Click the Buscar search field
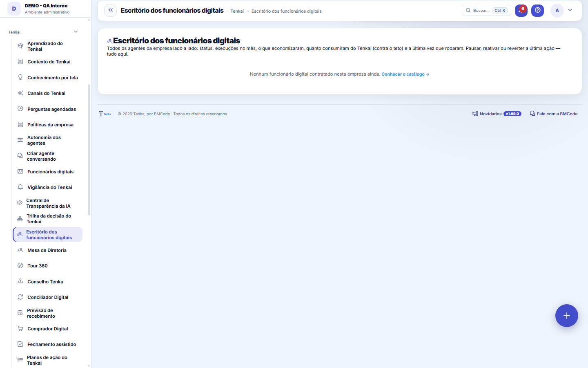Viewport: 588px width, 368px height. [x=486, y=10]
